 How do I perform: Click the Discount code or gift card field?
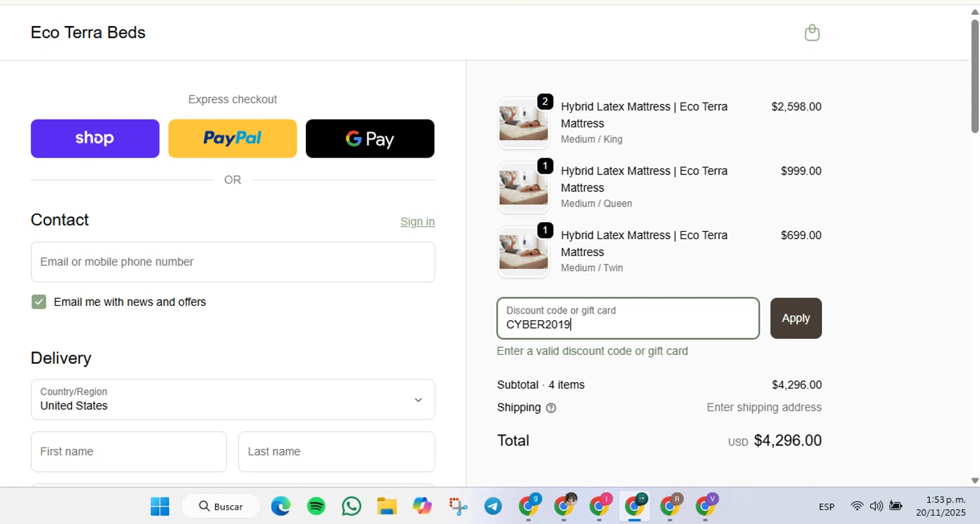click(x=628, y=318)
